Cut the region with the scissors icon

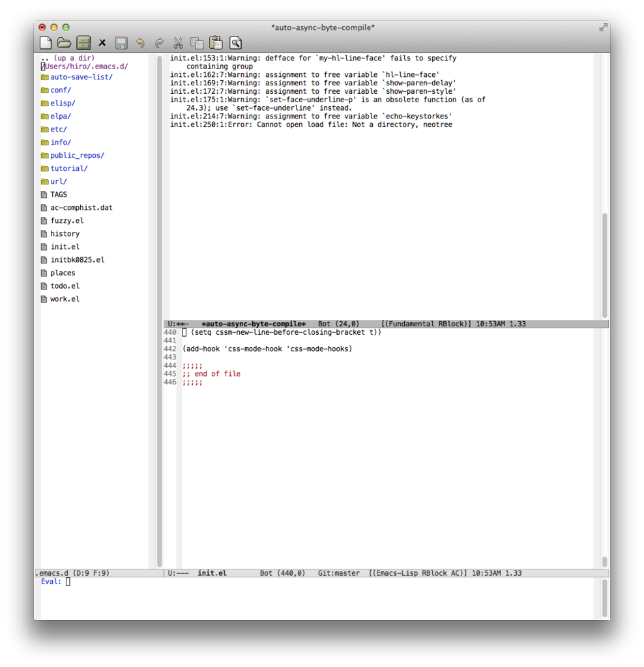tap(177, 42)
